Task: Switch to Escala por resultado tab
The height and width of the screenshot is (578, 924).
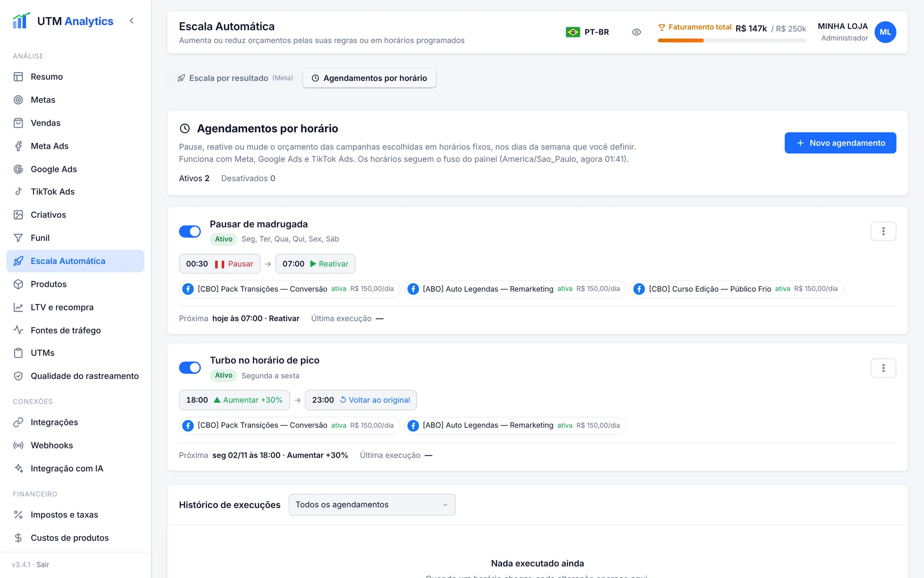Action: click(x=235, y=78)
